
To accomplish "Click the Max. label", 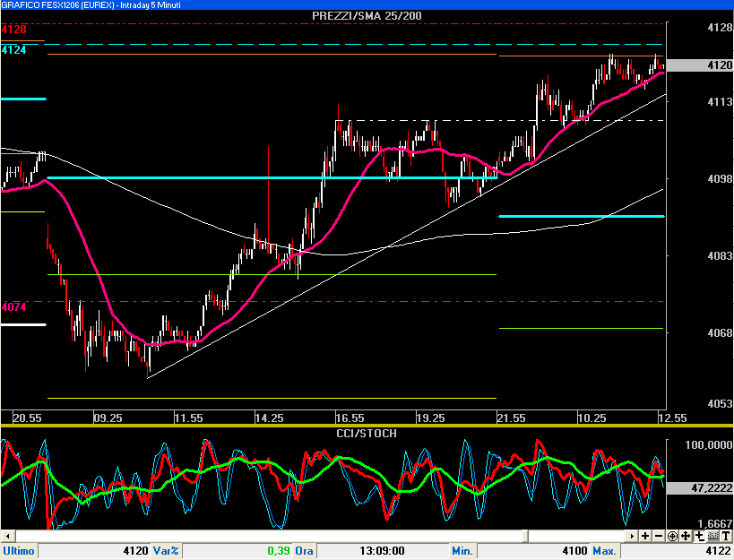I will tap(604, 551).
